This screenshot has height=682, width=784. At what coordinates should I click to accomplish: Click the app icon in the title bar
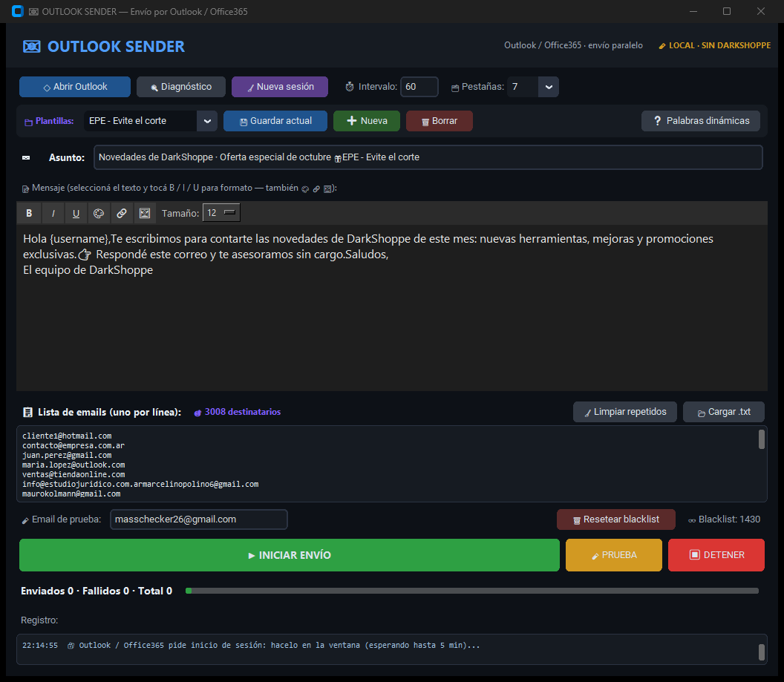pos(18,11)
